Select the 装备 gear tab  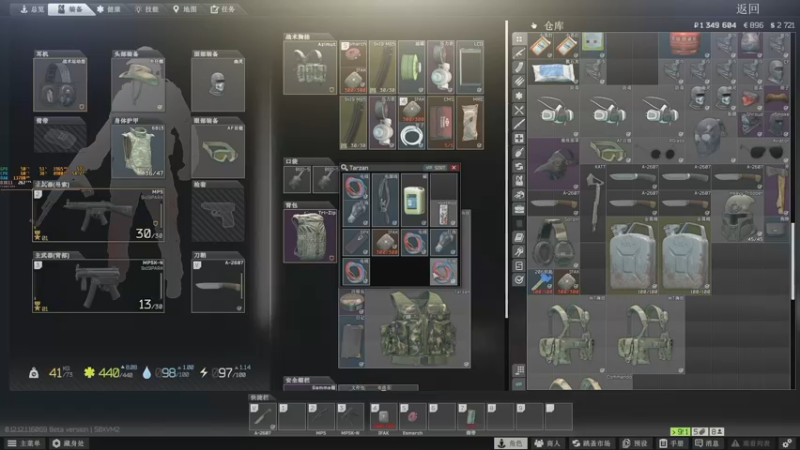(x=70, y=9)
